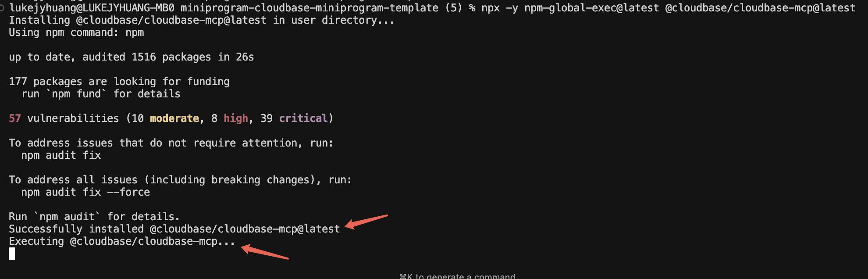
Task: Click the 'Executing @cloudbase/cloudbase-mcp...' line
Action: pyautogui.click(x=122, y=241)
